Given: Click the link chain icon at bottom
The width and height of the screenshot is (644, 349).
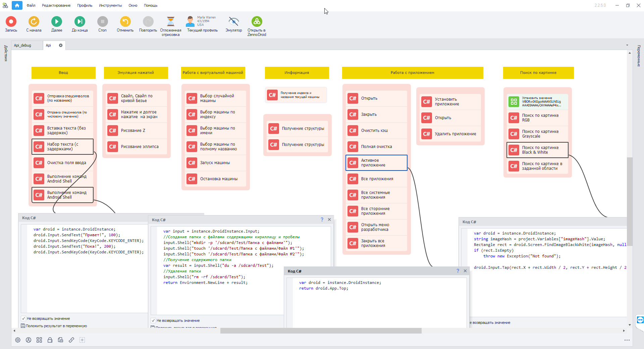Looking at the screenshot, I should click(x=71, y=340).
